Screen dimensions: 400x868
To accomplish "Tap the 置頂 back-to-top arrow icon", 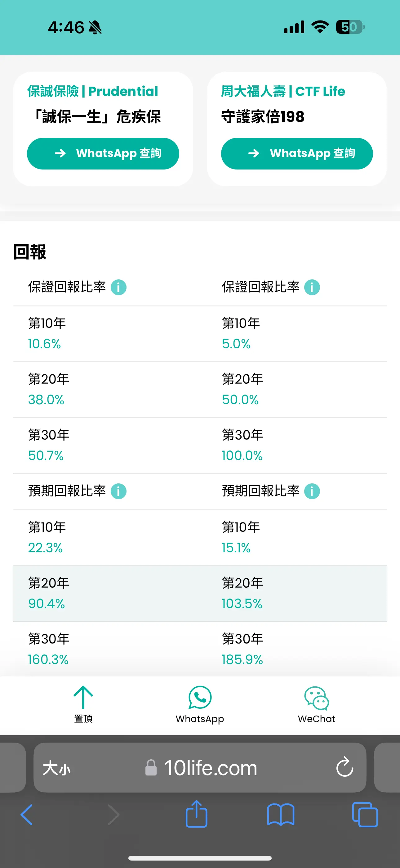I will click(x=83, y=697).
